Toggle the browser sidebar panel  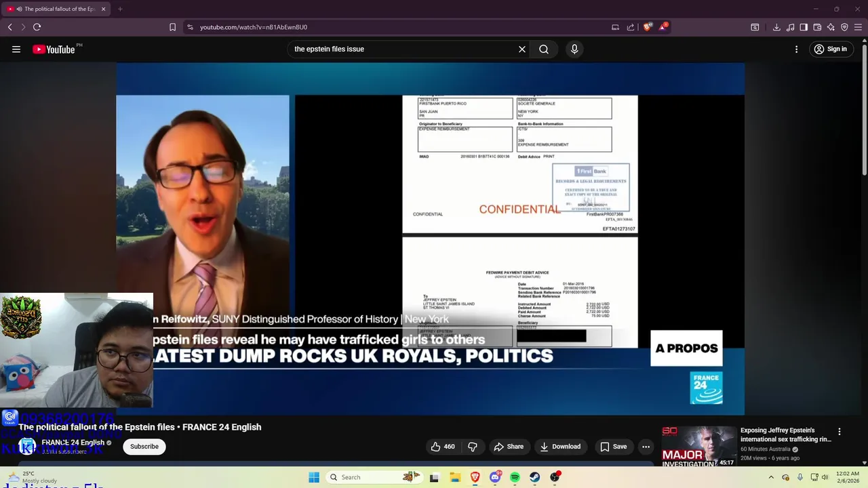[x=804, y=27]
